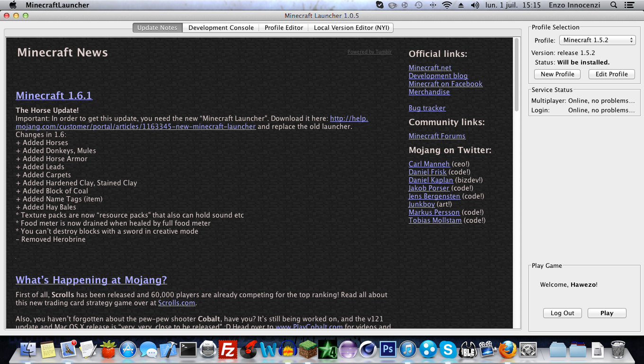Launch FileZilla from the dock
Screen dimensions: 644x364
228,350
